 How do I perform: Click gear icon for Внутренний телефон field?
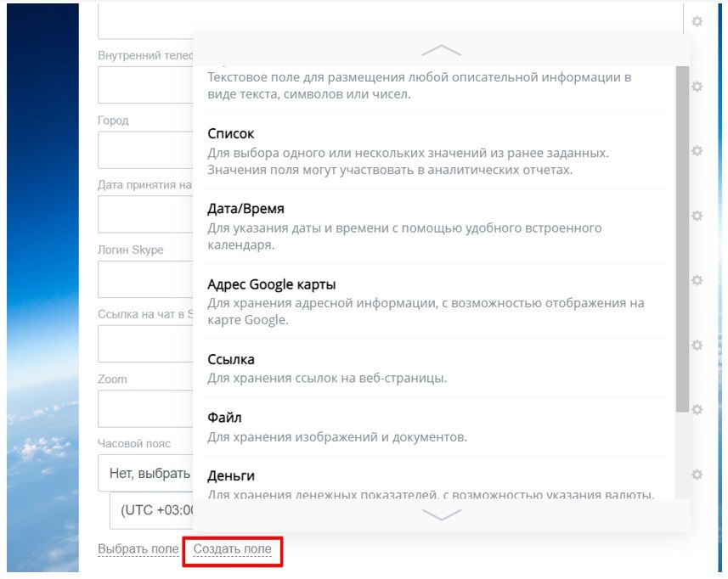point(697,86)
